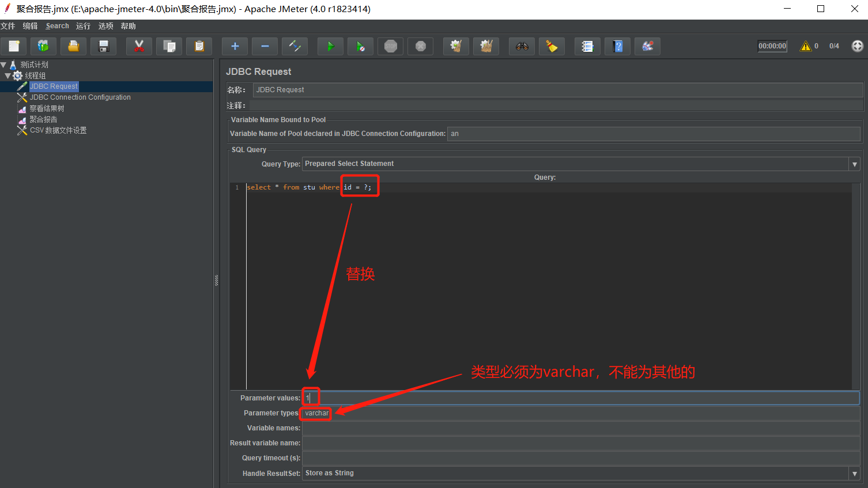This screenshot has width=868, height=488.
Task: Collapse the 测试计划 tree node
Action: (3, 65)
